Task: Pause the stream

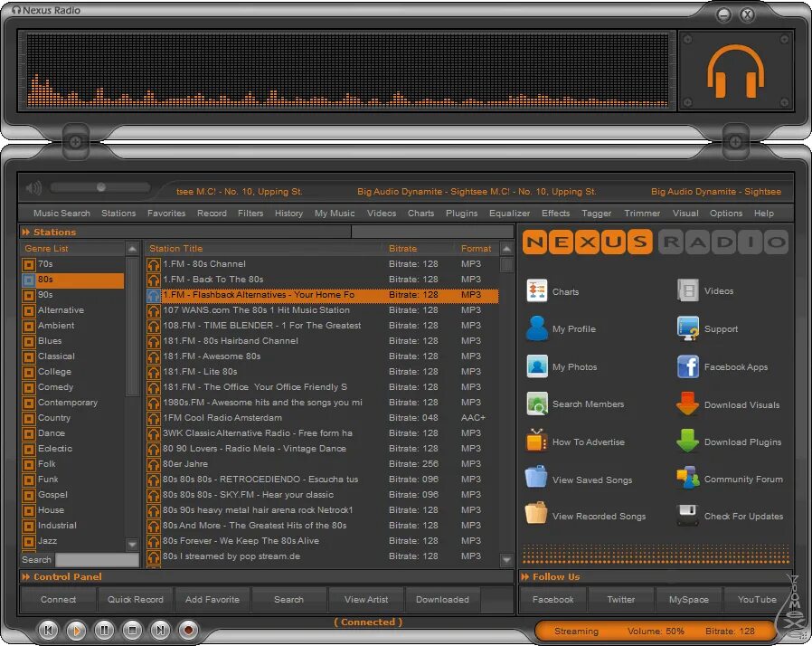Action: tap(104, 630)
